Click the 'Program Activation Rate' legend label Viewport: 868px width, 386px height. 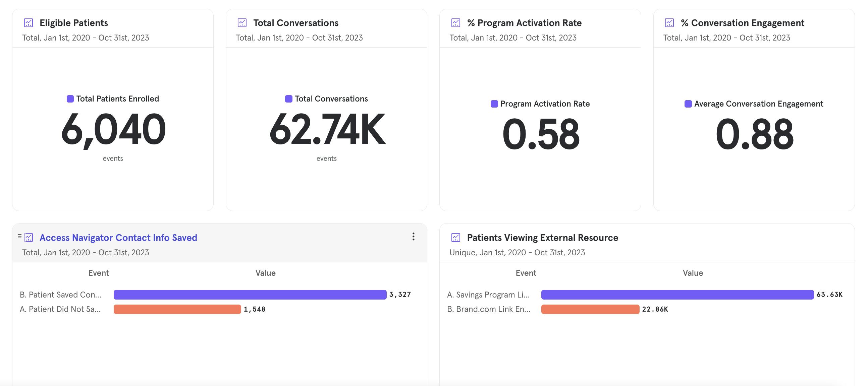pos(545,104)
